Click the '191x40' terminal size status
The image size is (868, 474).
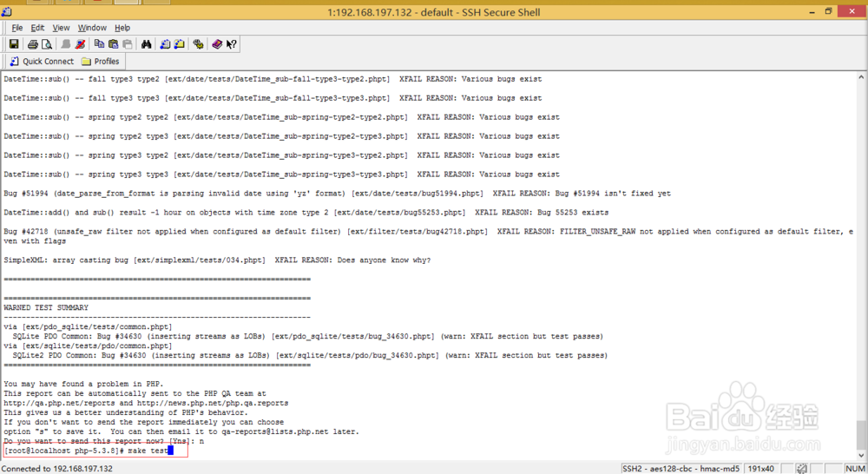[x=760, y=469]
